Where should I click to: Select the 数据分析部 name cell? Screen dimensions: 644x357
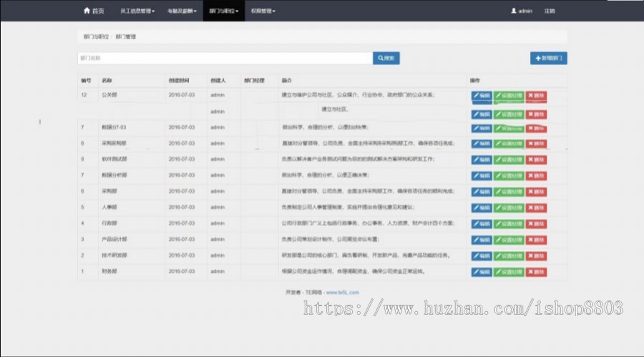pos(114,175)
